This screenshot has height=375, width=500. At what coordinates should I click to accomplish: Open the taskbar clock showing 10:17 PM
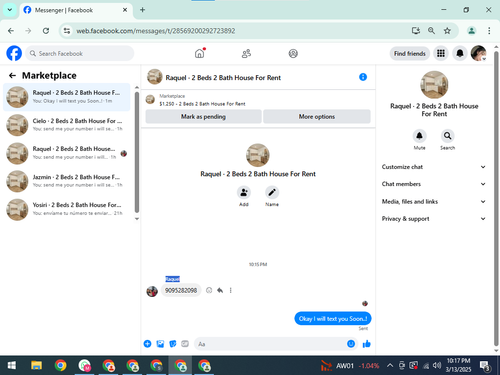pyautogui.click(x=459, y=365)
